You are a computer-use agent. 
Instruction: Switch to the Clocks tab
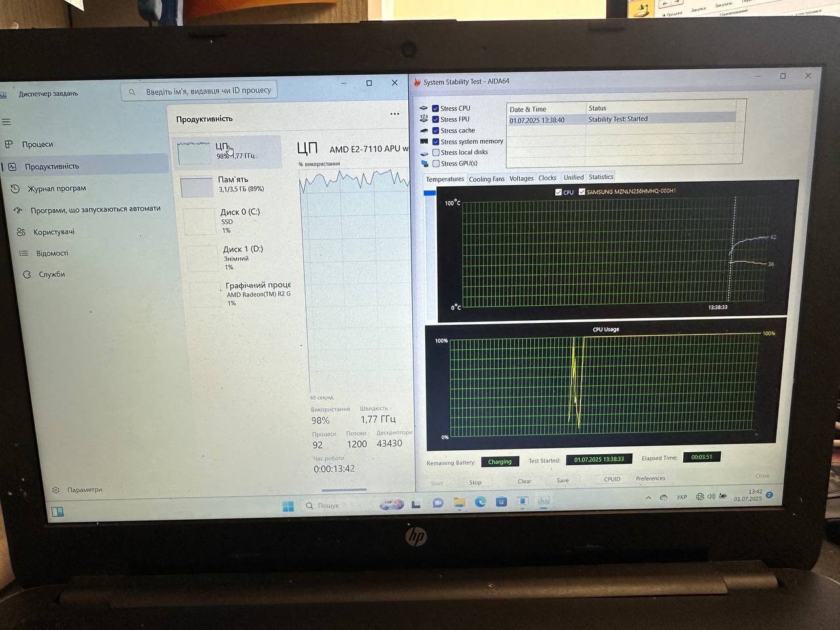[x=547, y=178]
